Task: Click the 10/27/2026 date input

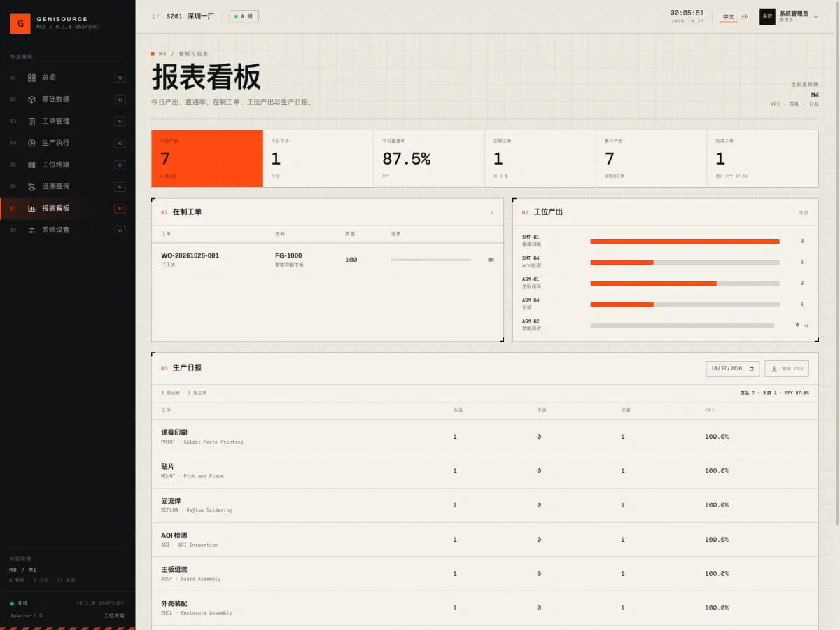Action: [732, 369]
